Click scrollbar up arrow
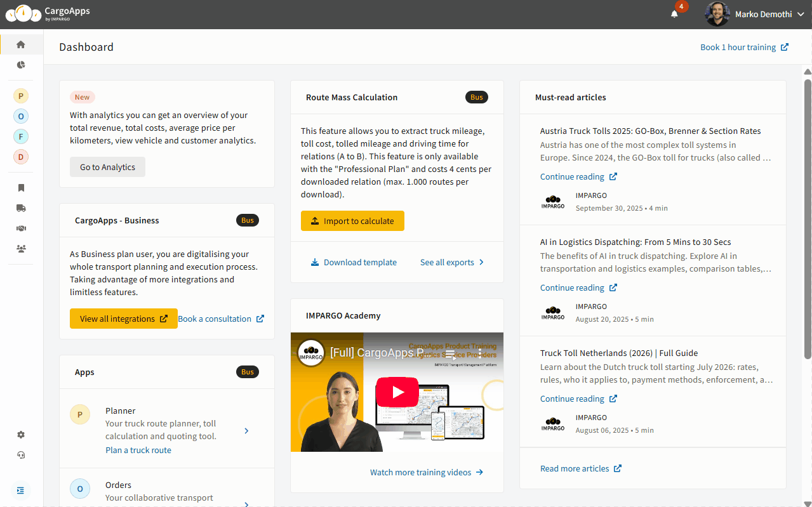The image size is (812, 507). (808, 71)
